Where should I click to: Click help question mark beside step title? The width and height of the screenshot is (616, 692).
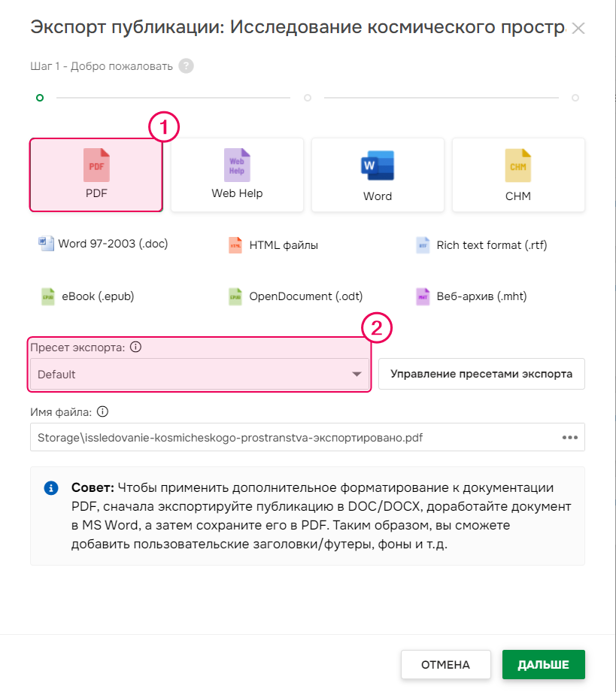pyautogui.click(x=186, y=66)
